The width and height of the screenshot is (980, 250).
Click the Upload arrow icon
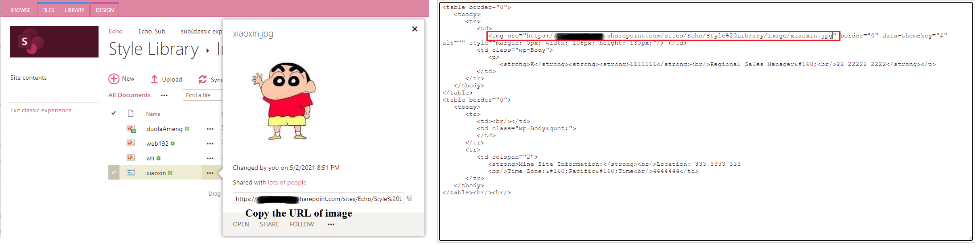click(154, 79)
